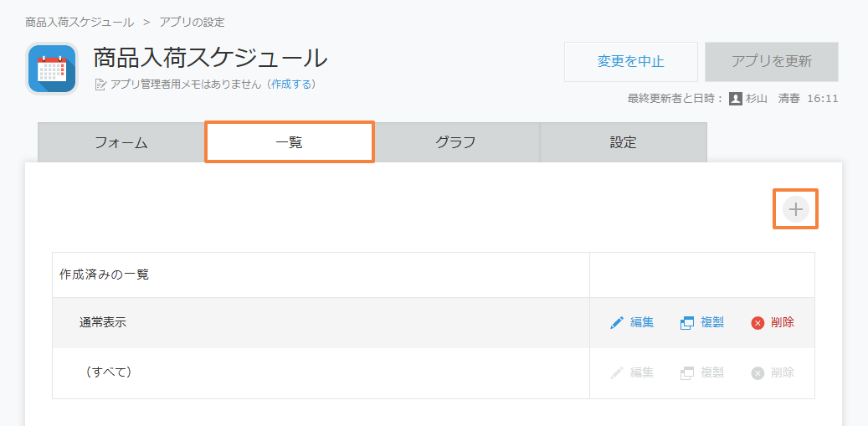The image size is (868, 426).
Task: Click the duplicate icon for 通常表示
Action: coord(687,323)
